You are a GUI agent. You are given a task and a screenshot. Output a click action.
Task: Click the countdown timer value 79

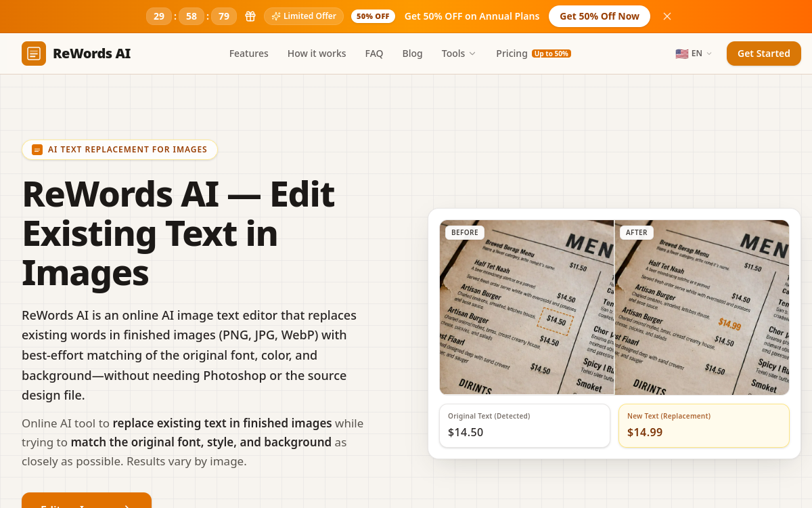point(224,16)
